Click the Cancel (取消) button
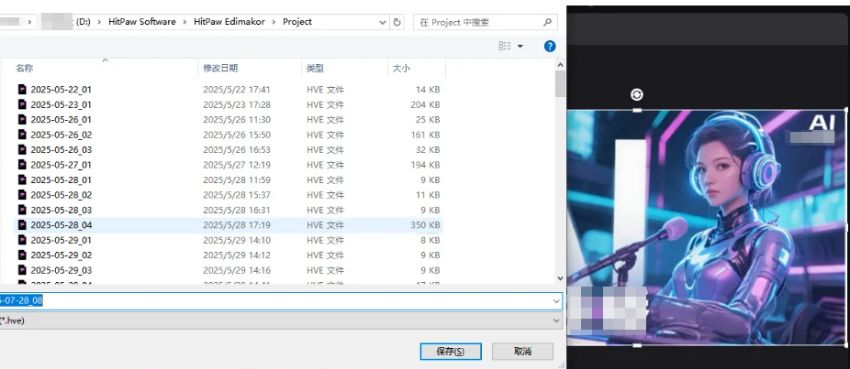 click(523, 351)
